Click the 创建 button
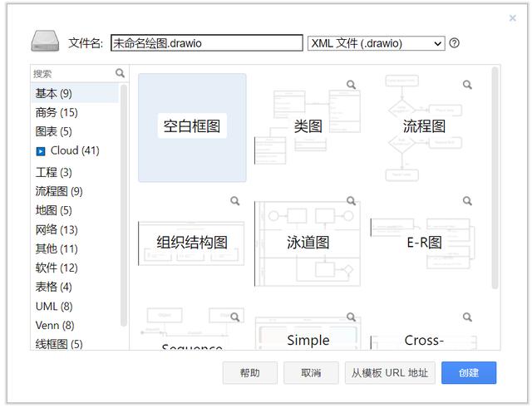 pos(468,373)
